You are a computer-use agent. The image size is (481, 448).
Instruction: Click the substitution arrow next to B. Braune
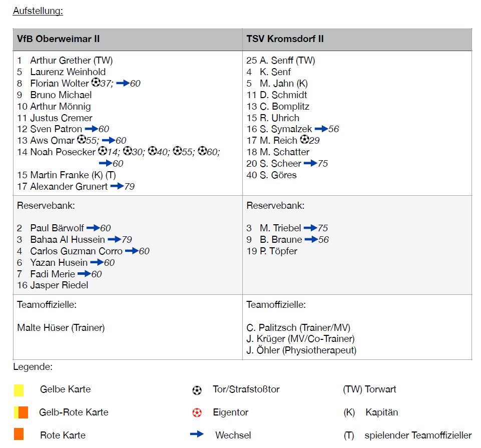click(311, 239)
